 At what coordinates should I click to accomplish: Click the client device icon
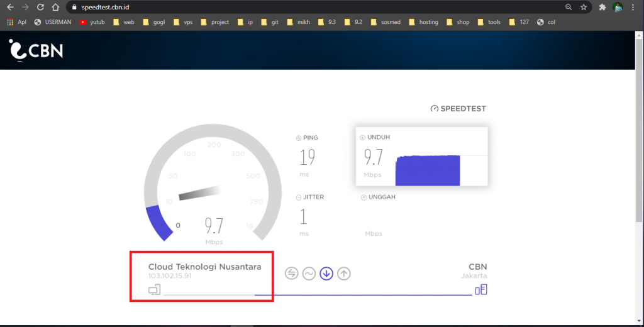154,290
